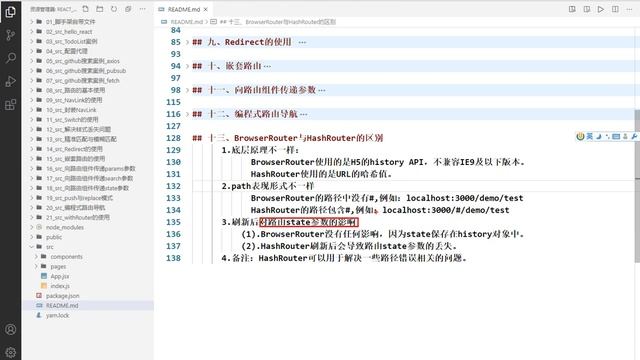This screenshot has height=360, width=640.
Task: Click localhost:3000/#/demo/test on line 134
Action: (446, 210)
